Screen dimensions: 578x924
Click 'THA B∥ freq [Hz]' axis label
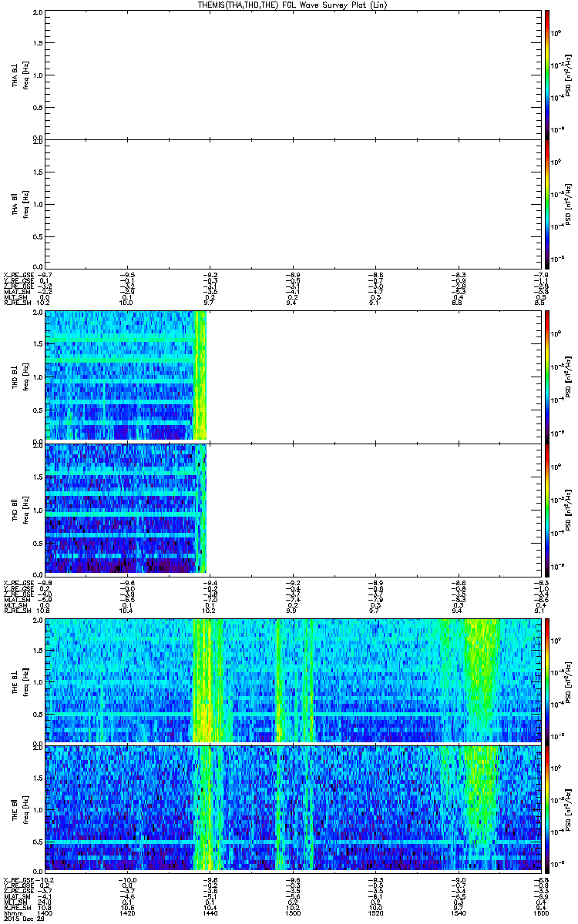point(19,203)
